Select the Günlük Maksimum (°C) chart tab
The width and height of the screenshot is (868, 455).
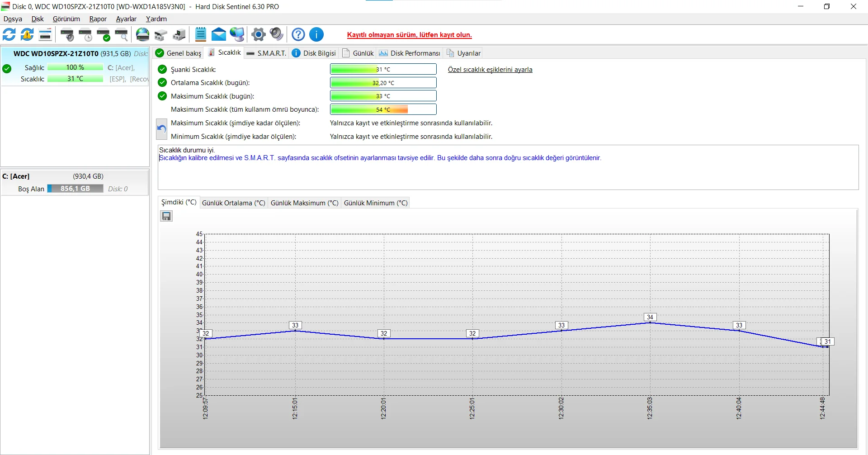[304, 203]
